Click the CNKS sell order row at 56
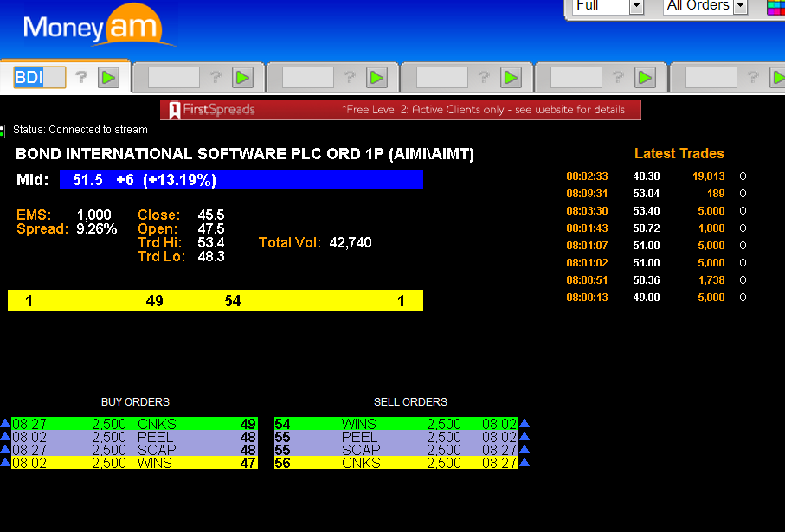 click(396, 463)
